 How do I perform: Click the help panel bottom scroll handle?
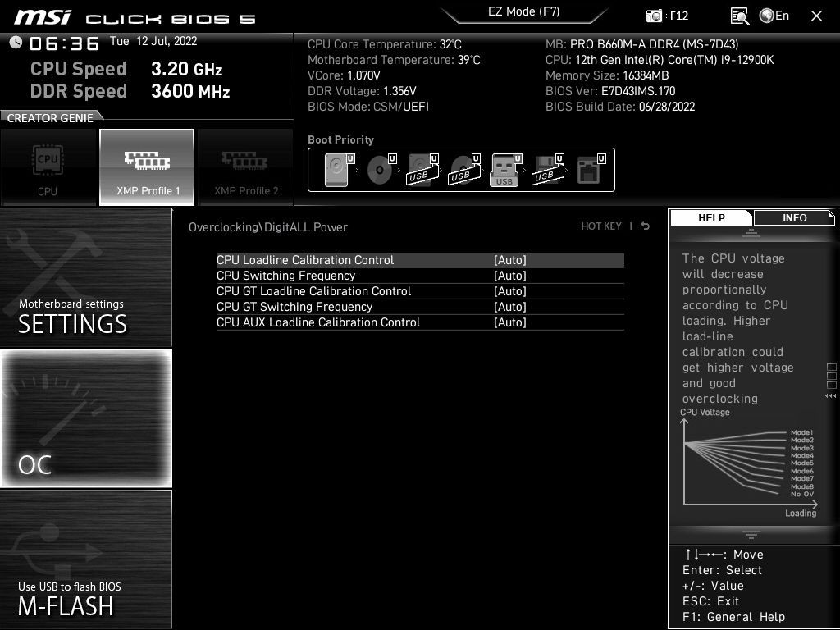(x=751, y=534)
